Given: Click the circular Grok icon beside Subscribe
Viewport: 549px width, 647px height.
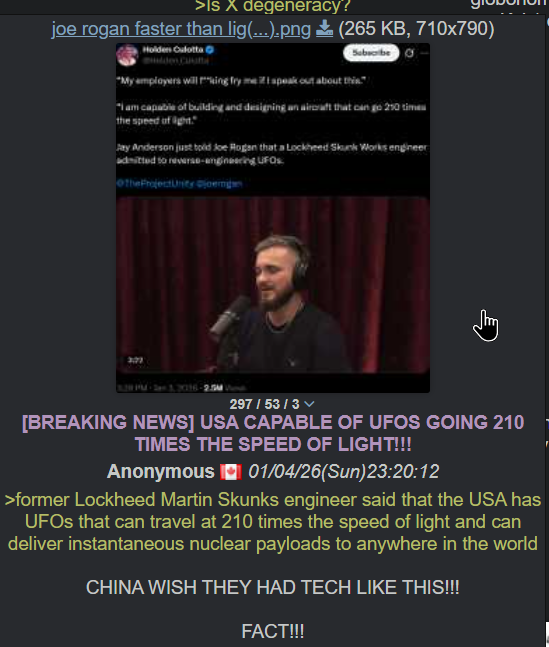Looking at the screenshot, I should 409,53.
